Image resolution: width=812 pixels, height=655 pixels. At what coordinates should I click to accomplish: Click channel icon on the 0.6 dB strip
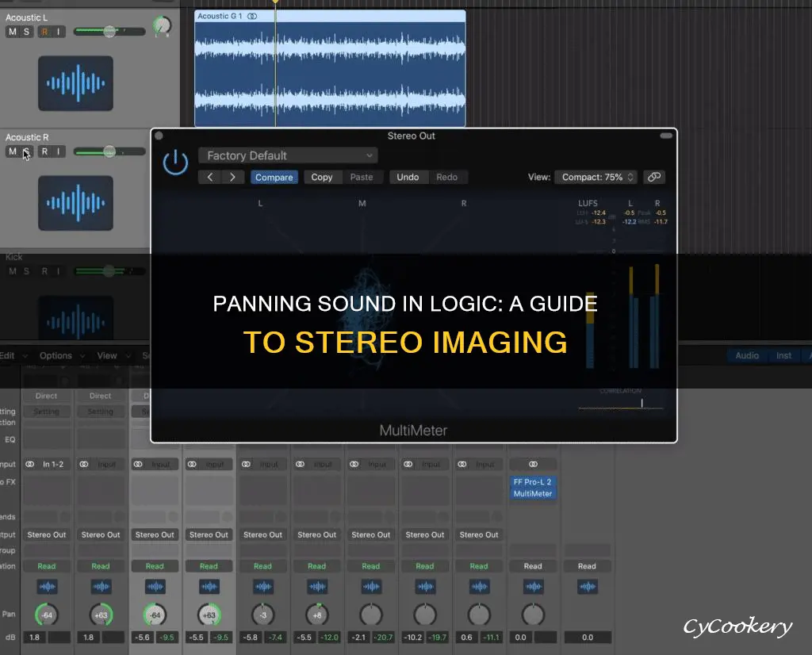point(479,587)
